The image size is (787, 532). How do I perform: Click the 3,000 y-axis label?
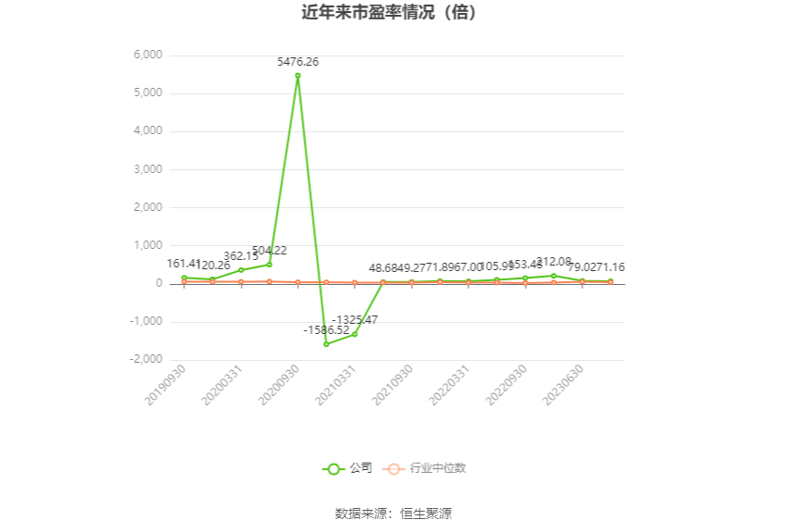point(148,169)
